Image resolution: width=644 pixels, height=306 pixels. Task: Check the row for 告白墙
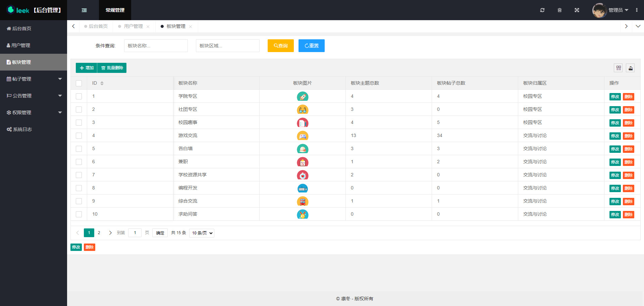pyautogui.click(x=79, y=149)
